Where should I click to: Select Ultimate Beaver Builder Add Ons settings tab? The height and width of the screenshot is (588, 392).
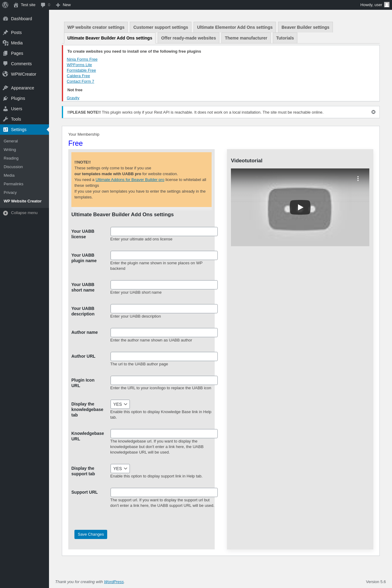110,38
